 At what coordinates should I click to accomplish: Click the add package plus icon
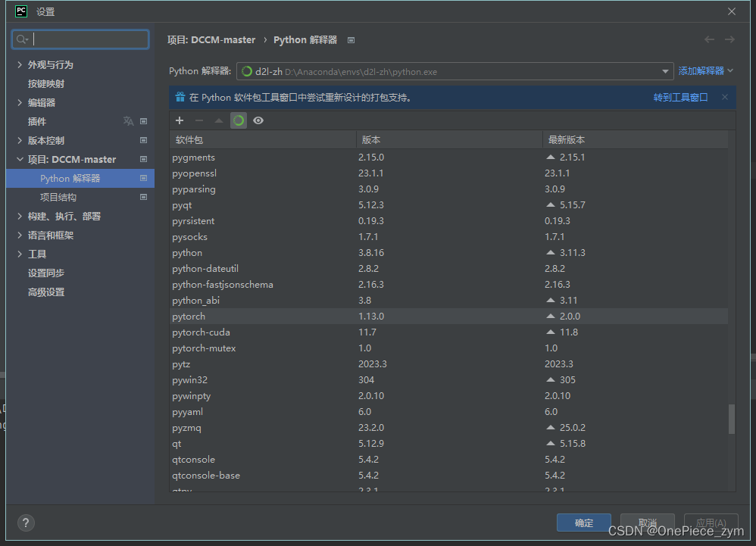point(180,120)
